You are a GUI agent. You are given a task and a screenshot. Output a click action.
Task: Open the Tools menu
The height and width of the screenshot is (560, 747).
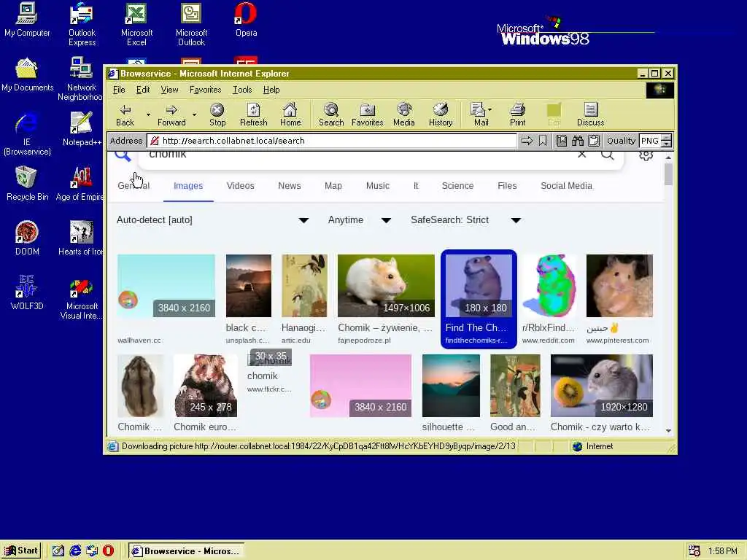242,90
